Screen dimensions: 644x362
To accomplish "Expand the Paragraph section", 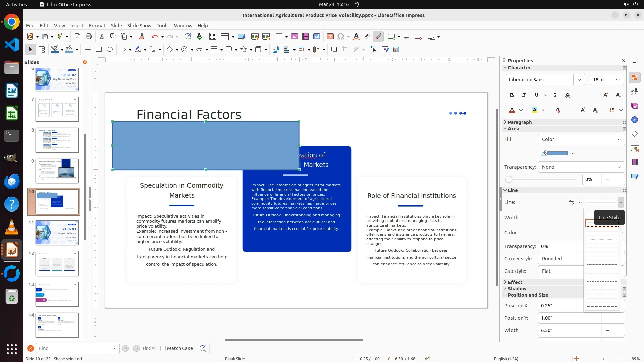I will [519, 122].
